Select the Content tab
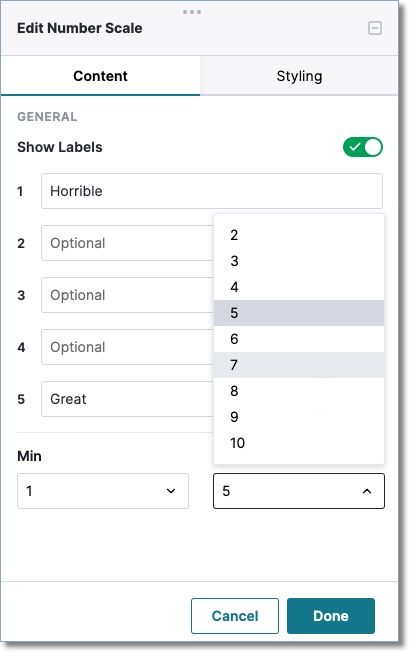Viewport: 409px width, 652px height. tap(101, 76)
